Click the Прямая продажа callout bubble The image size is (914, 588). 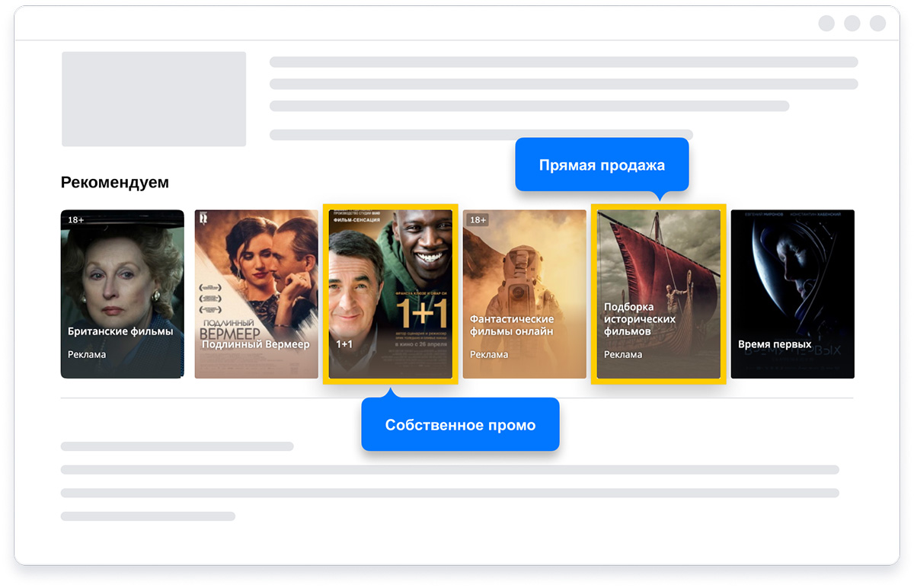click(602, 165)
